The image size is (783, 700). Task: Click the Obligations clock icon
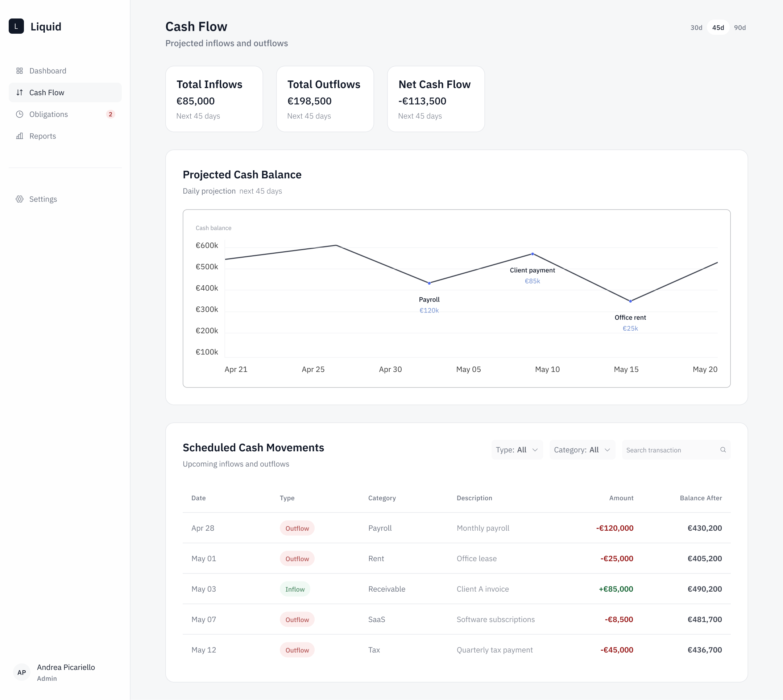pos(20,114)
